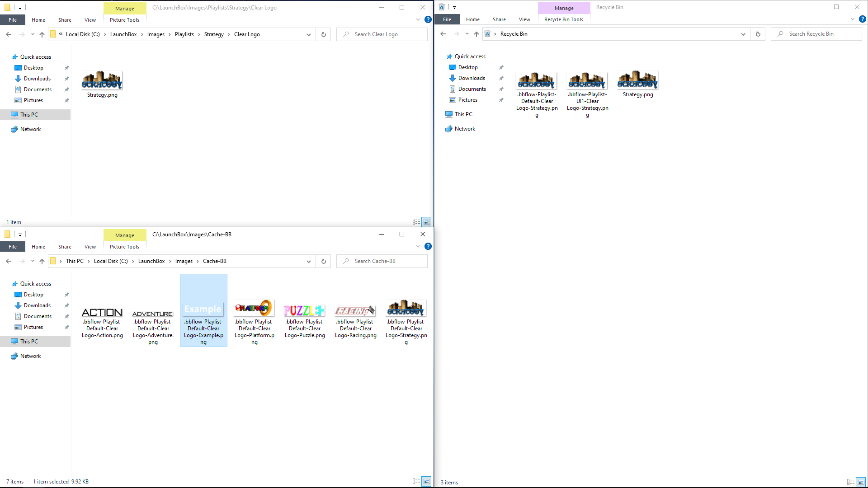Expand address history dropdown in Clear Logo window
The height and width of the screenshot is (488, 868).
click(x=309, y=34)
